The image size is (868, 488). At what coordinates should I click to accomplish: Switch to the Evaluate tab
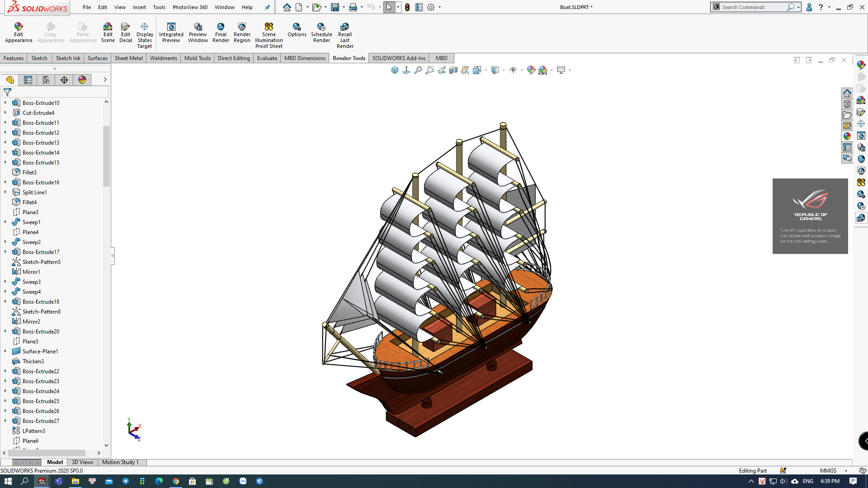tap(267, 58)
